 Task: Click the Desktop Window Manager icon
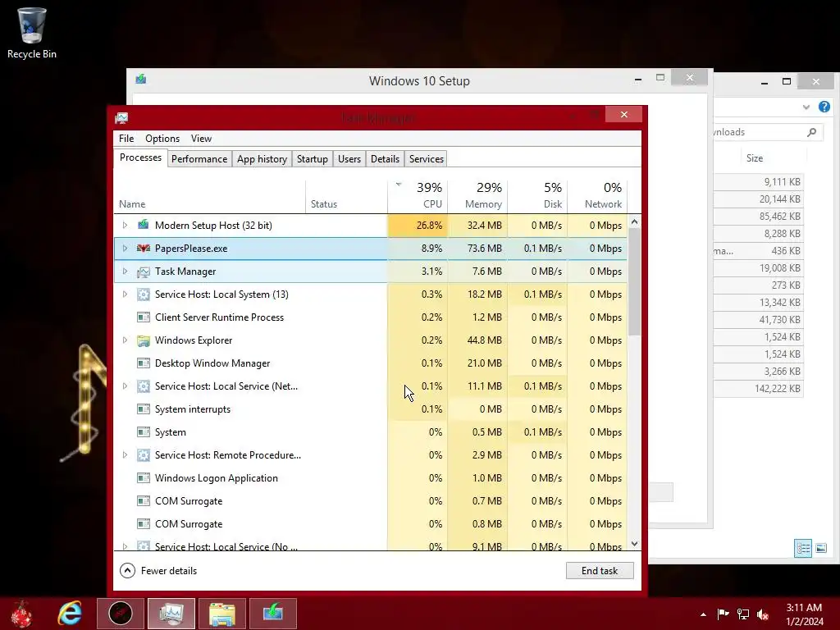coord(143,363)
